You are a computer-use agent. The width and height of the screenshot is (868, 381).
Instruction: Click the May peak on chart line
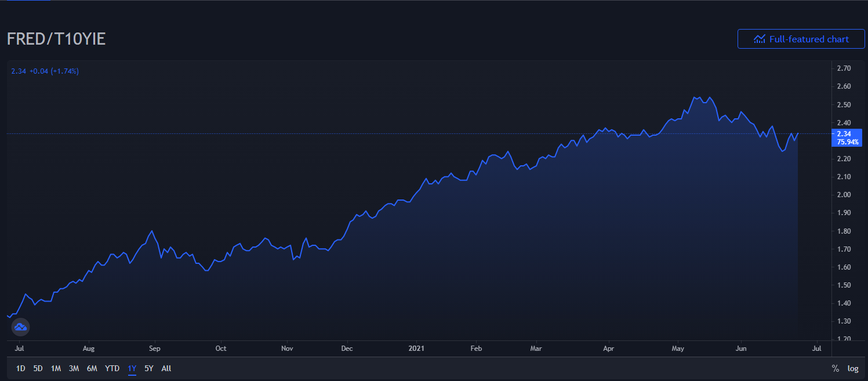tap(699, 97)
